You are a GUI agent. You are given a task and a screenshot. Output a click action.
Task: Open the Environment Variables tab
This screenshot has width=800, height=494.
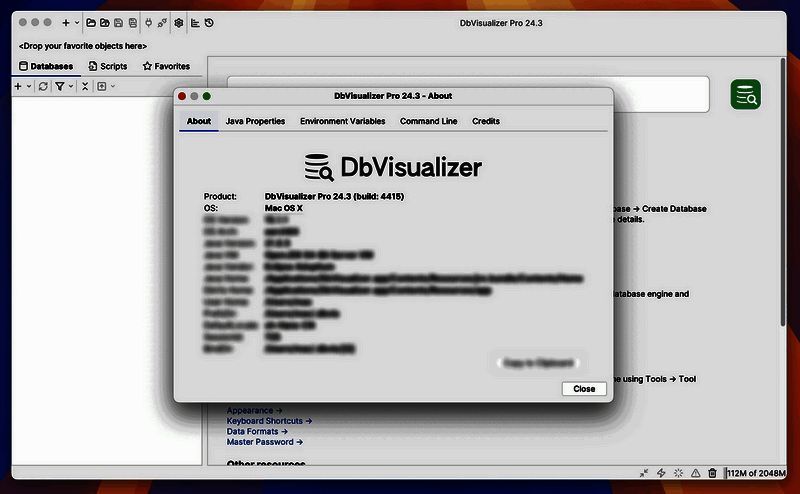[x=342, y=121]
